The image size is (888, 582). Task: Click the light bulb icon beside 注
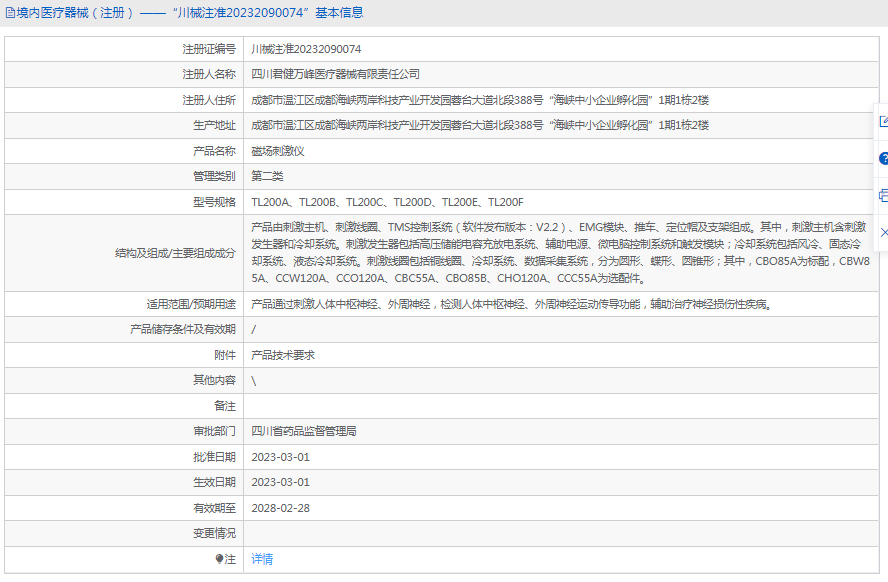click(219, 559)
